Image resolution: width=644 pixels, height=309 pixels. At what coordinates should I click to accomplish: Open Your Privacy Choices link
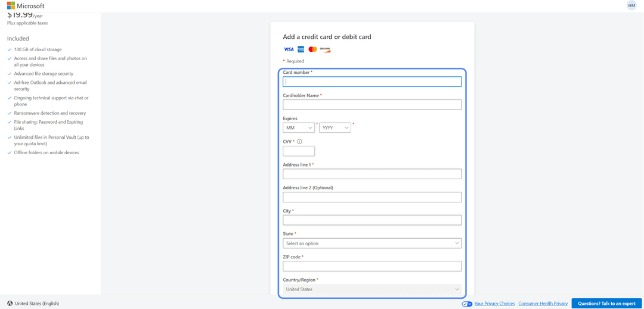pos(494,304)
